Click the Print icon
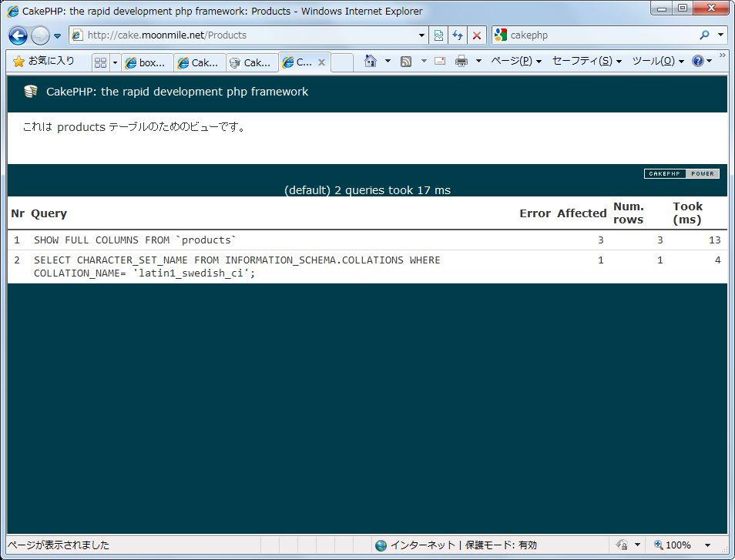The width and height of the screenshot is (735, 560). 461,62
